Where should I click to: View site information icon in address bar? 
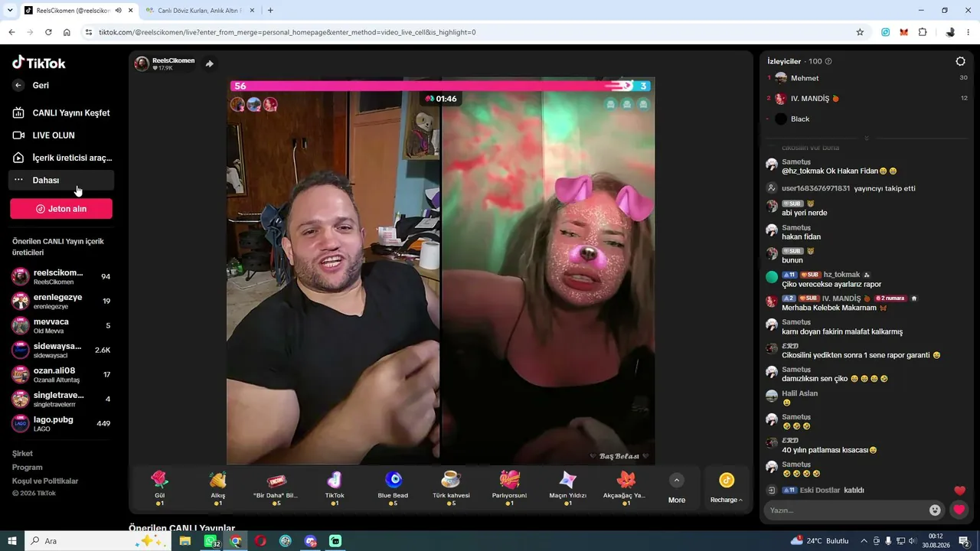[89, 32]
